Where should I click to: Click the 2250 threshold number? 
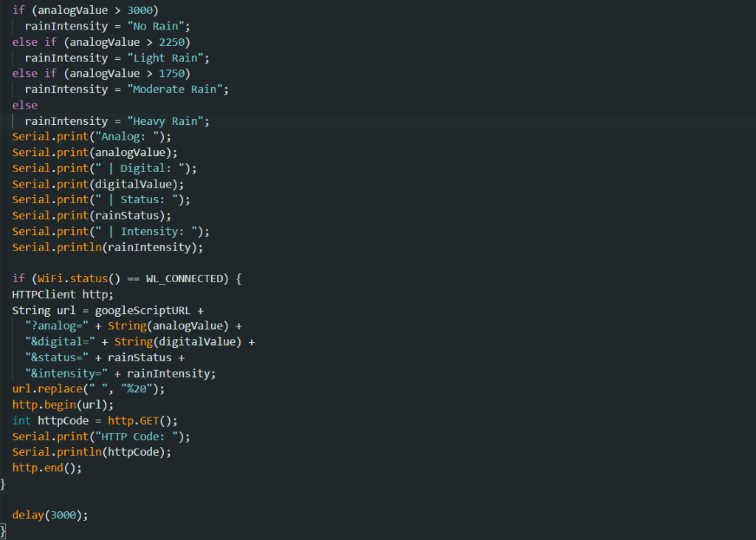pyautogui.click(x=173, y=41)
